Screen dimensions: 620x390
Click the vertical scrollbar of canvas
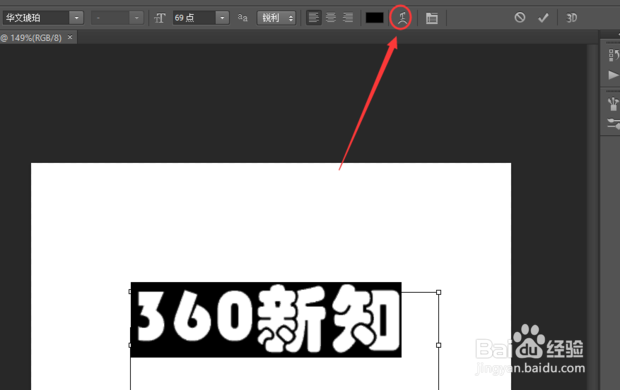click(592, 217)
